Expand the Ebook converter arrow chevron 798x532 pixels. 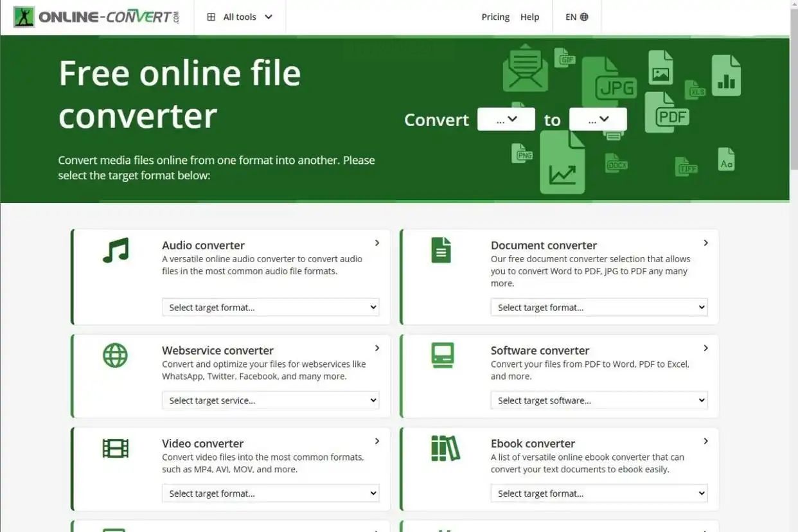pos(705,441)
